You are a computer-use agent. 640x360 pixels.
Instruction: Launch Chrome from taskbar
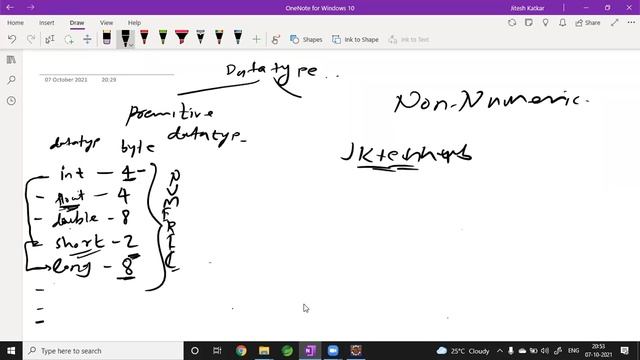241,351
